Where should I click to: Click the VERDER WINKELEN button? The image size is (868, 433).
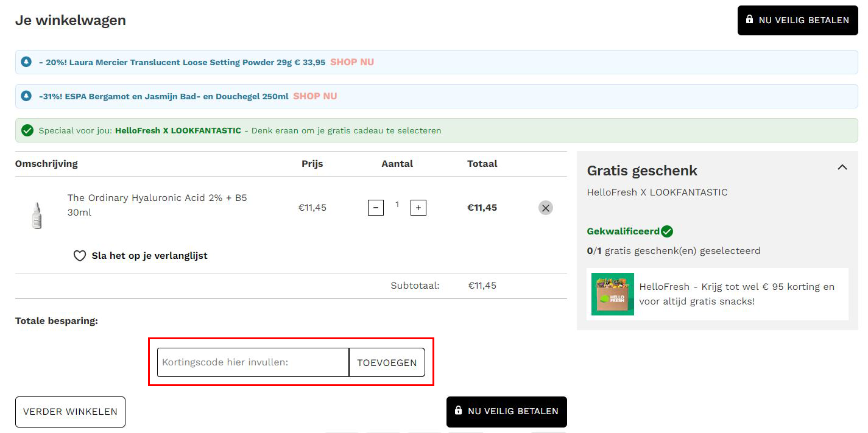click(x=69, y=412)
